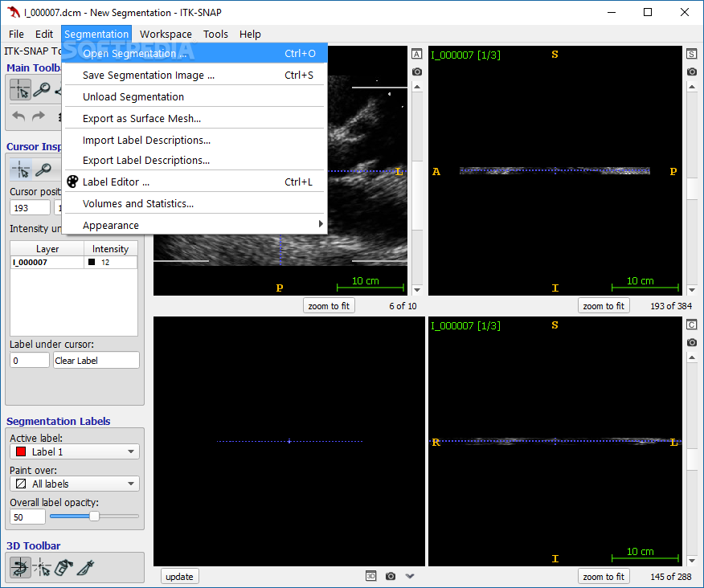The height and width of the screenshot is (588, 704).
Task: Click the ITK-SNAP app icon in title bar
Action: point(14,12)
